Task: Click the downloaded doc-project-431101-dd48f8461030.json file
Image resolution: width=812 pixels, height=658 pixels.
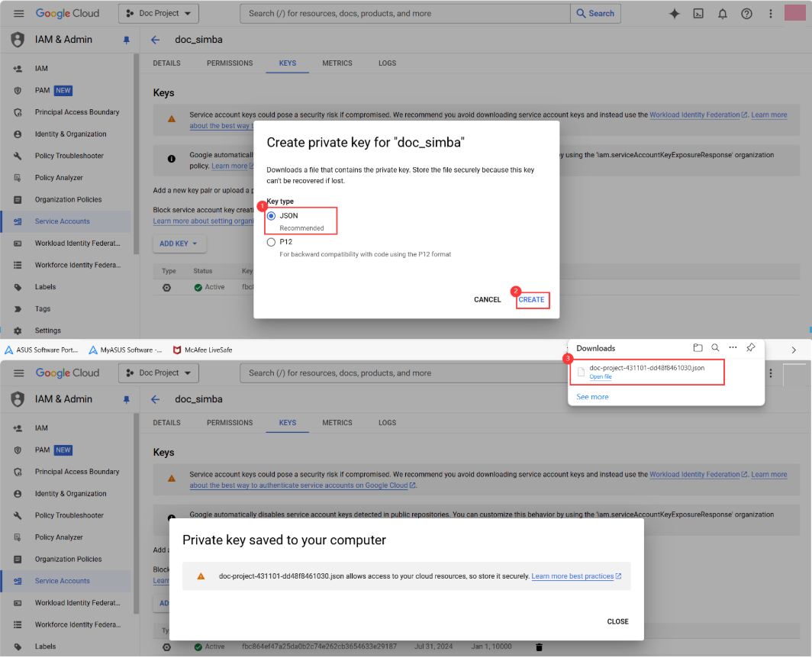Action: (647, 368)
